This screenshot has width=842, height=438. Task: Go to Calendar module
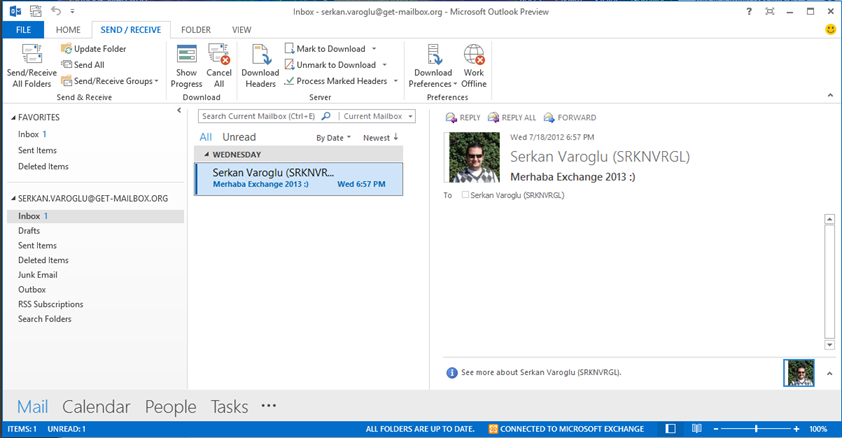click(x=96, y=407)
